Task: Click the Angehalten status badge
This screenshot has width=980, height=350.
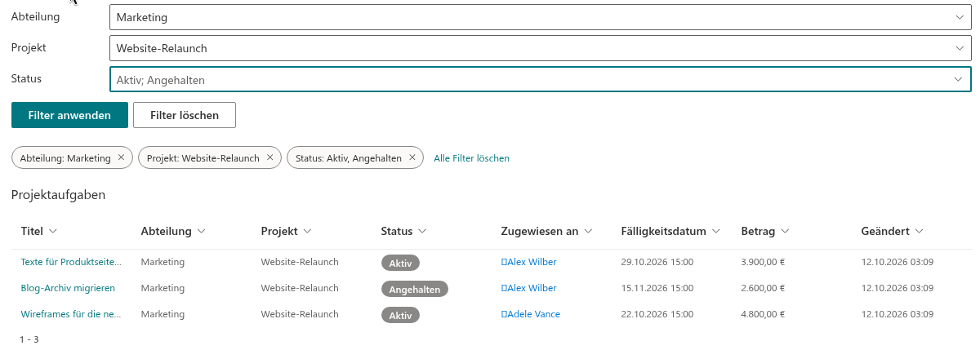Action: coord(415,289)
